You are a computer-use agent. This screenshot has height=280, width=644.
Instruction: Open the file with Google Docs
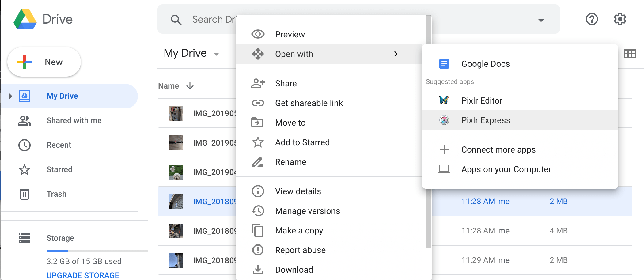(x=485, y=64)
